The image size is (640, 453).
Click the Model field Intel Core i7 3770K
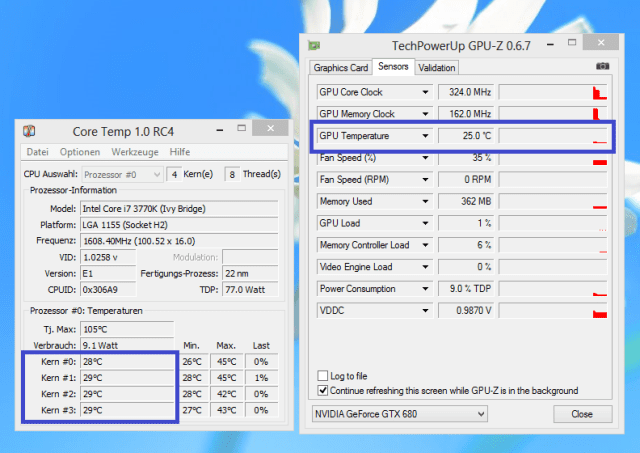(x=179, y=209)
